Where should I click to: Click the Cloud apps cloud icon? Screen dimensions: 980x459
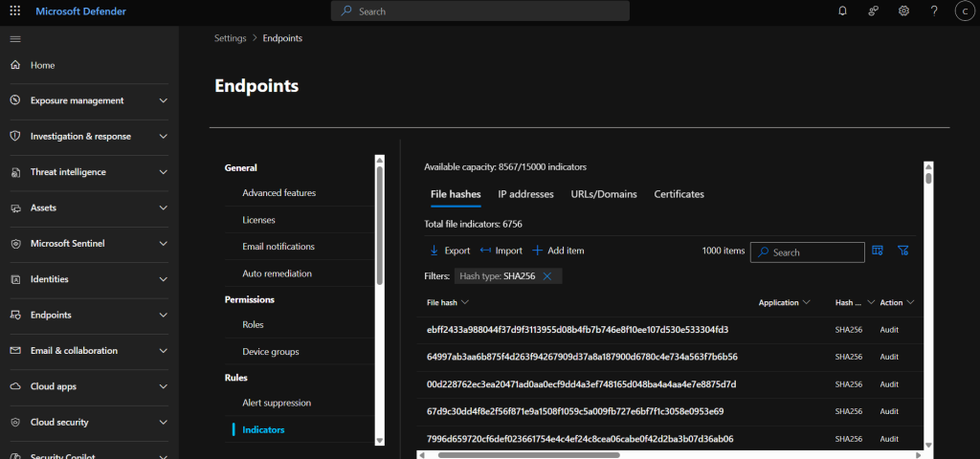(x=15, y=386)
